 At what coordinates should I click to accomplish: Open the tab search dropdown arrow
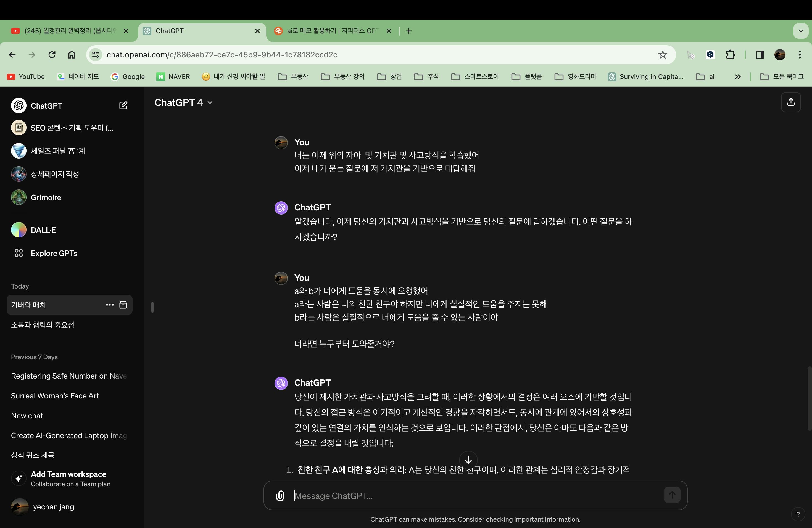point(801,31)
